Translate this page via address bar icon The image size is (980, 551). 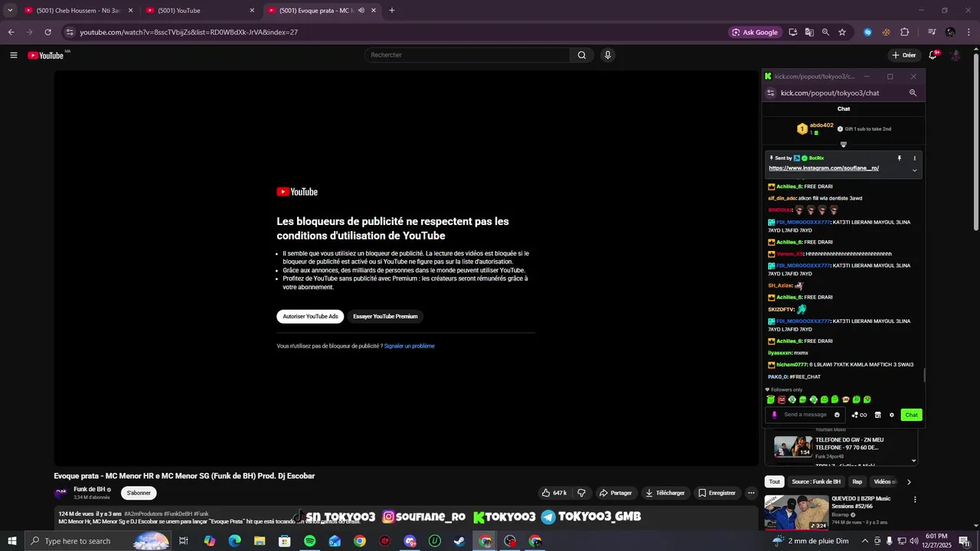(x=809, y=32)
